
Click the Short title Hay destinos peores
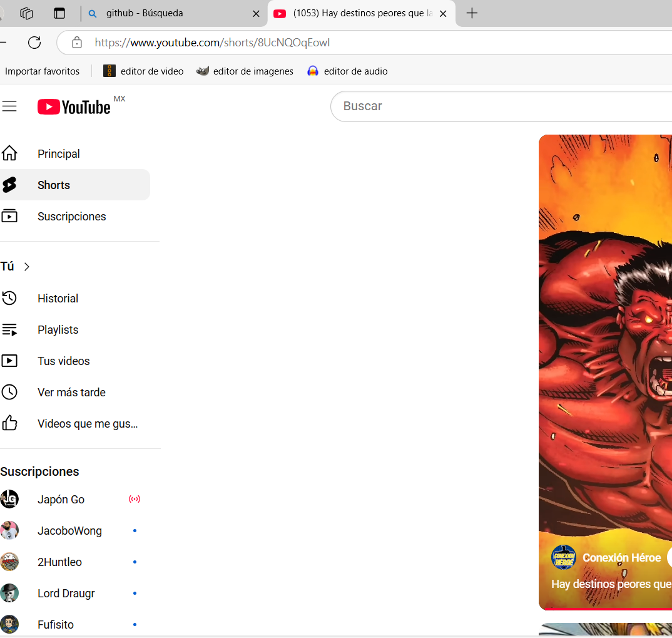[x=611, y=584]
